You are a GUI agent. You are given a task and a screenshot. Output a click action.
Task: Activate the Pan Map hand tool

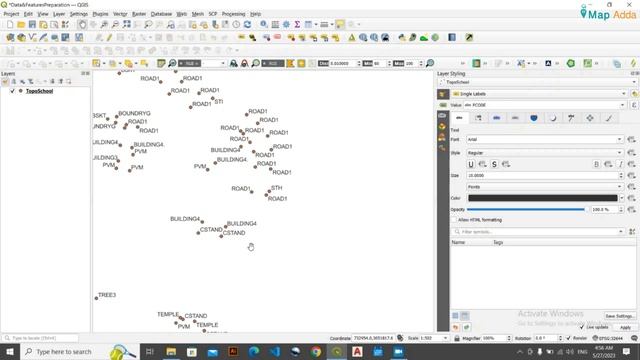(82, 25)
